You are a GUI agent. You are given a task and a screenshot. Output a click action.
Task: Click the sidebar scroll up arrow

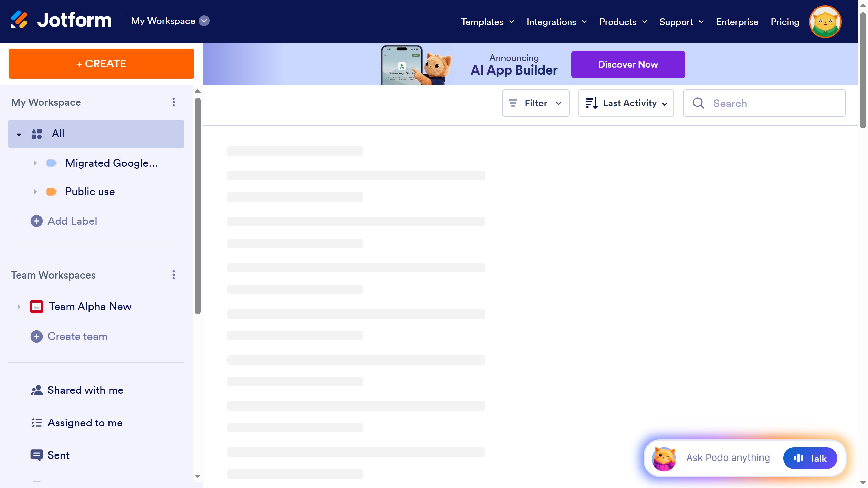click(198, 91)
